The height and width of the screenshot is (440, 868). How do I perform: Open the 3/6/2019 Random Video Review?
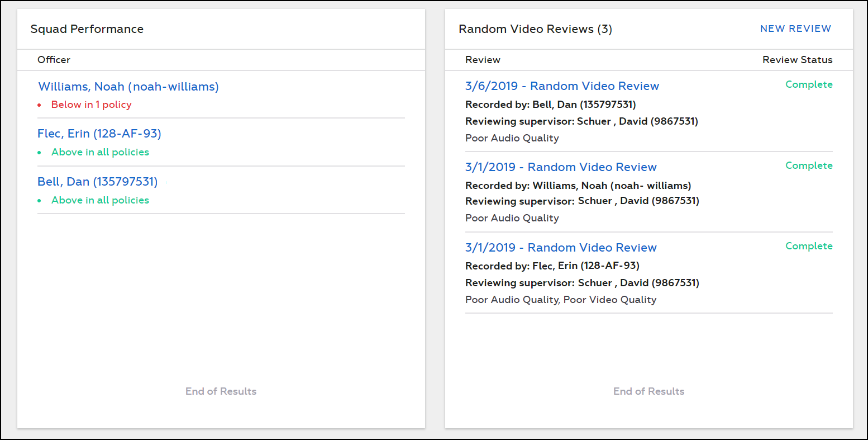[x=562, y=86]
